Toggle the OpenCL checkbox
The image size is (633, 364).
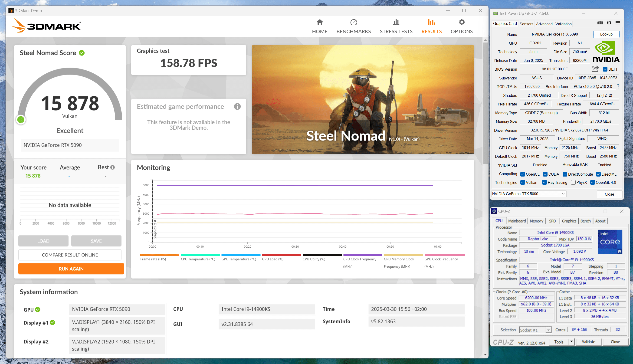click(522, 174)
